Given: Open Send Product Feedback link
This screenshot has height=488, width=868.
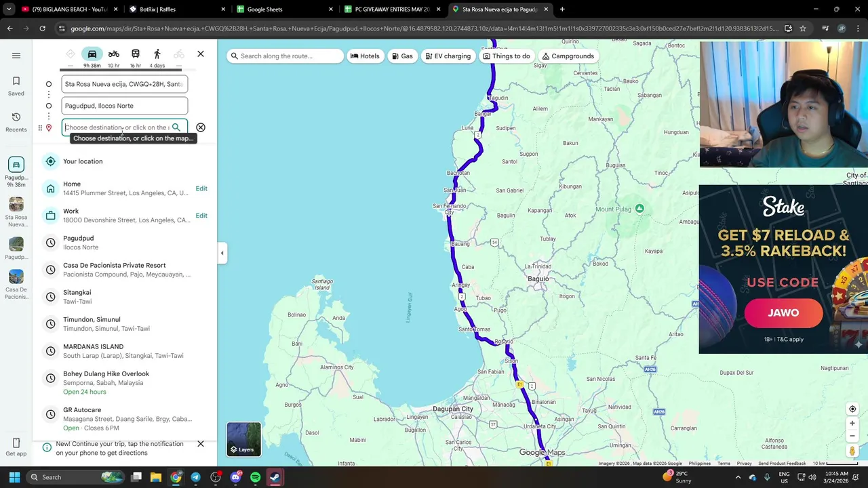Looking at the screenshot, I should click(x=782, y=464).
